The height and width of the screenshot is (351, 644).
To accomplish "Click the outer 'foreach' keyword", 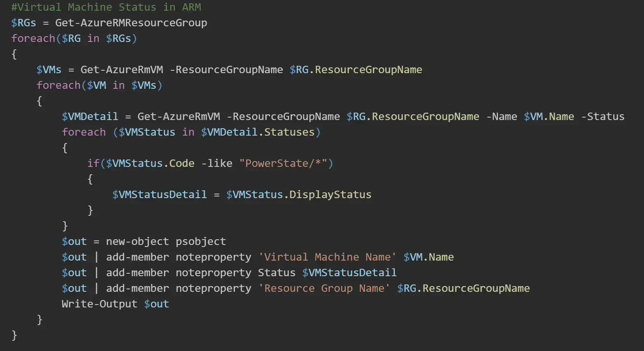I will tap(33, 38).
